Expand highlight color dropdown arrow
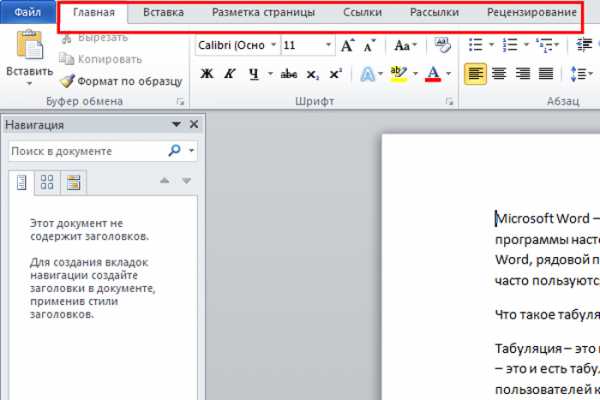The width and height of the screenshot is (600, 400). [x=415, y=73]
